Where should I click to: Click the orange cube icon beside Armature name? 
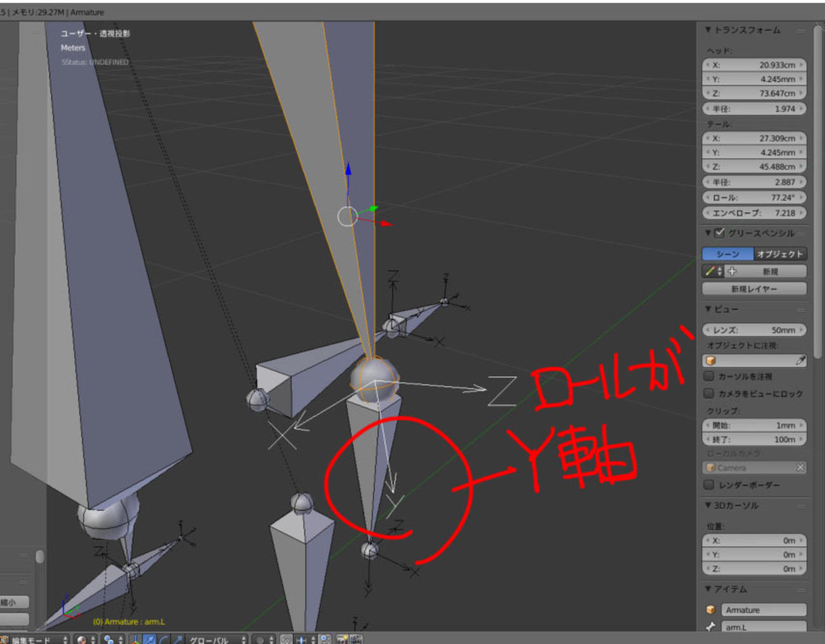point(711,610)
